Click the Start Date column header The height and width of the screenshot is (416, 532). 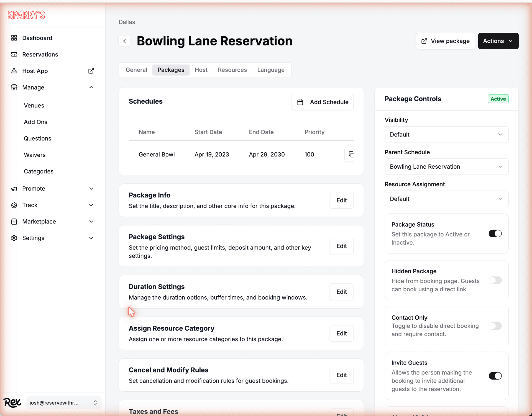(x=208, y=132)
